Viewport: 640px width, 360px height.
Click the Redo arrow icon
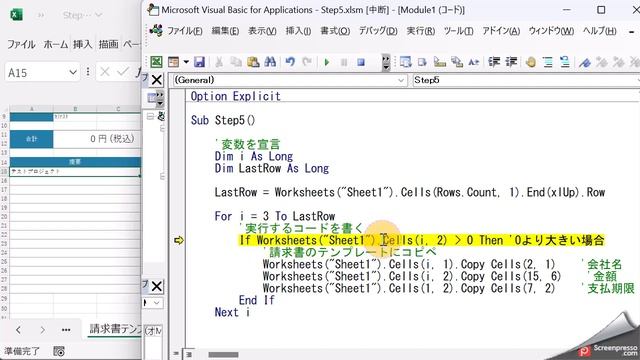tap(307, 62)
